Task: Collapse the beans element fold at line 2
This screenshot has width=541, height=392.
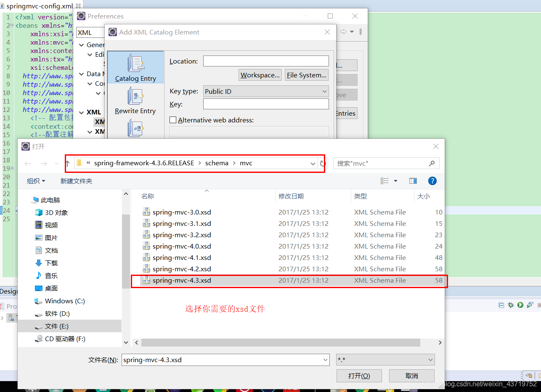Action: 12,25
